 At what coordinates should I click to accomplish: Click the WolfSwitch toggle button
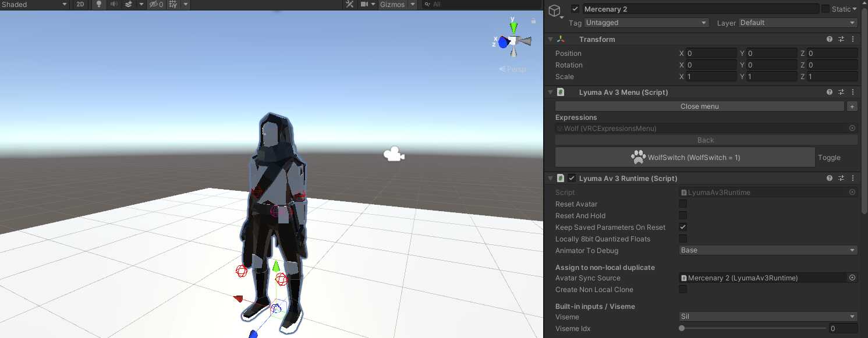tap(685, 157)
